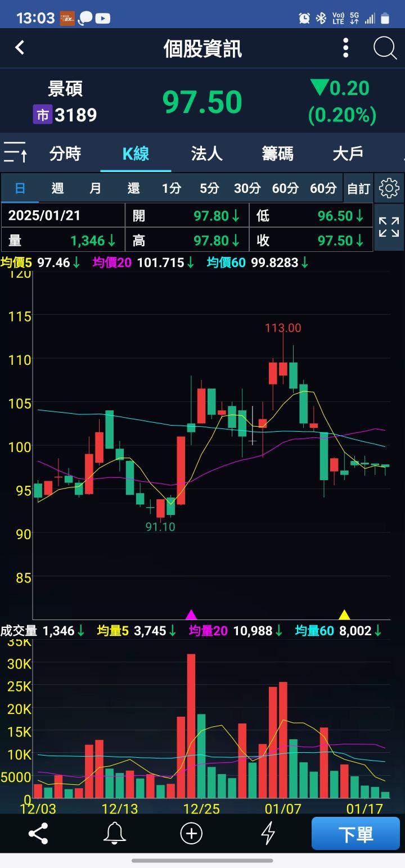405x868 pixels.
Task: Tap the 開 97.80 open cell
Action: 187,215
